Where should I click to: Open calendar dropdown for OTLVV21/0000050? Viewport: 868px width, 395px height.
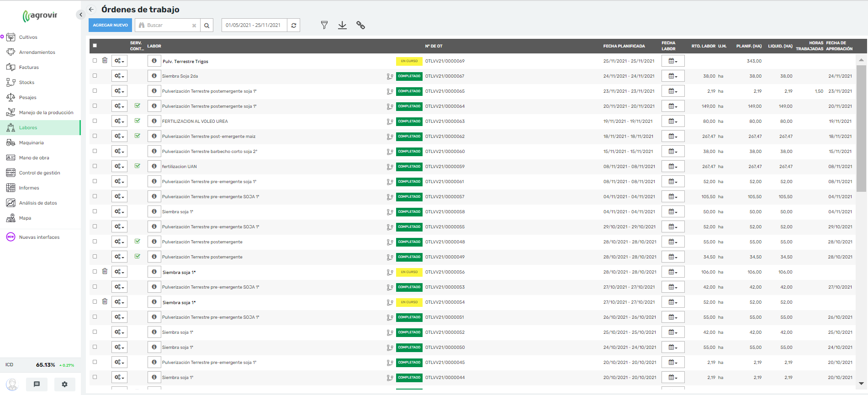pyautogui.click(x=673, y=347)
